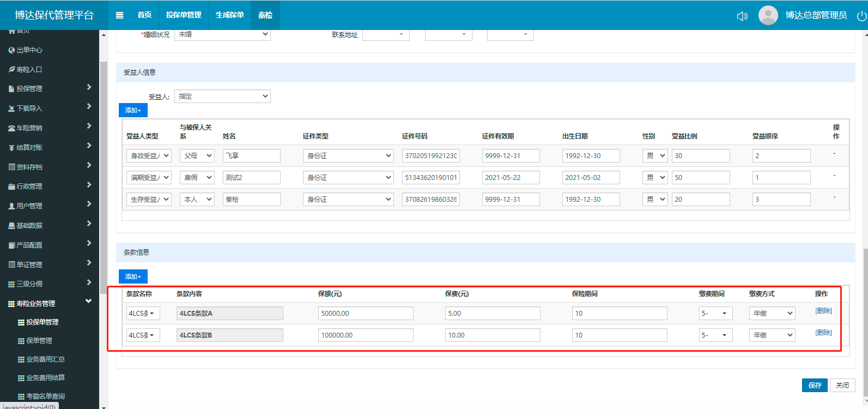Open 缴费方式 dropdown for 4LCS条款A
Viewport: 868px width, 409px height.
(x=772, y=314)
